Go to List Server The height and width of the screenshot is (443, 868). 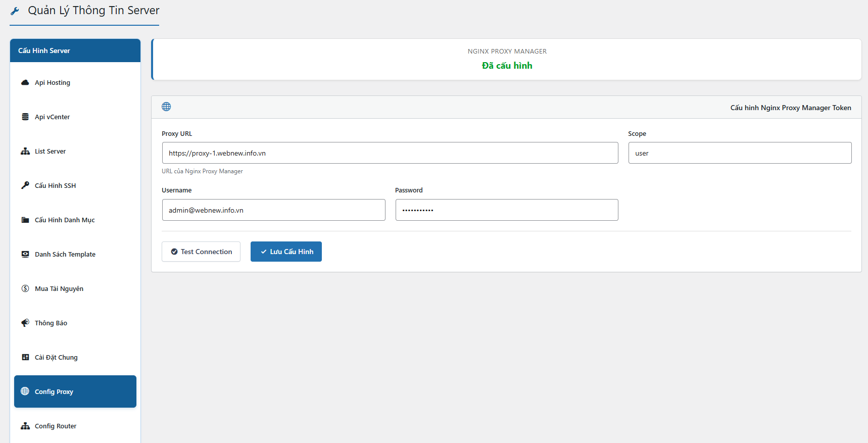75,151
